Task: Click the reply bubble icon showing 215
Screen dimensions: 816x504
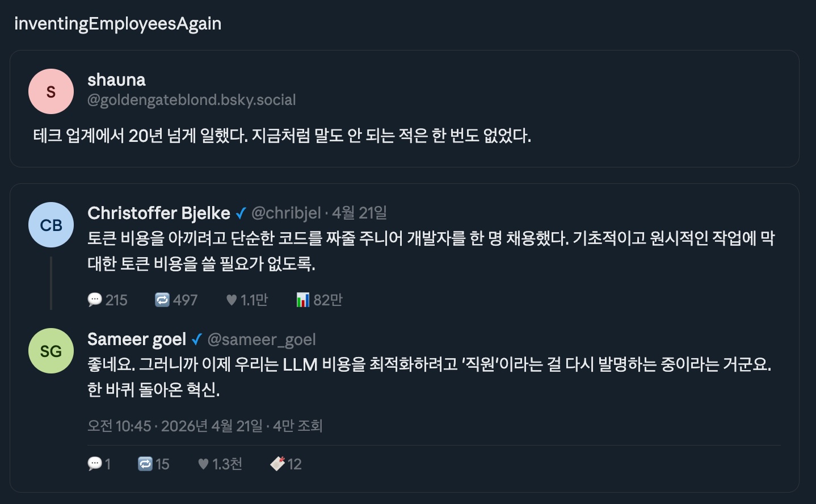Action: (x=95, y=300)
